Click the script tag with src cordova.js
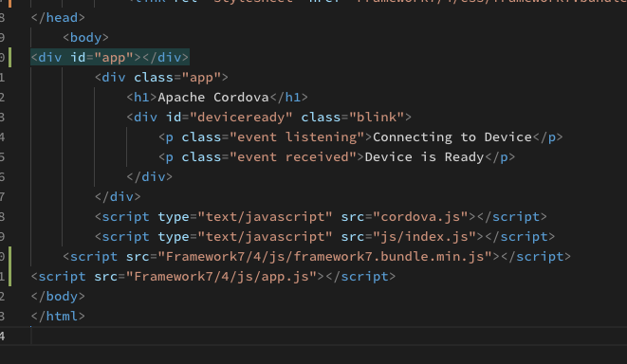Image resolution: width=627 pixels, height=364 pixels. click(x=321, y=217)
